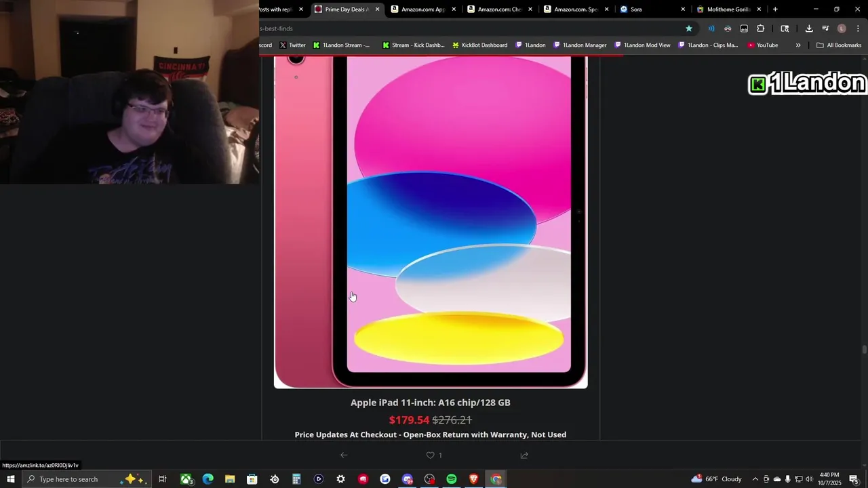Viewport: 868px width, 488px height.
Task: Show hidden system tray icons
Action: coord(755,479)
